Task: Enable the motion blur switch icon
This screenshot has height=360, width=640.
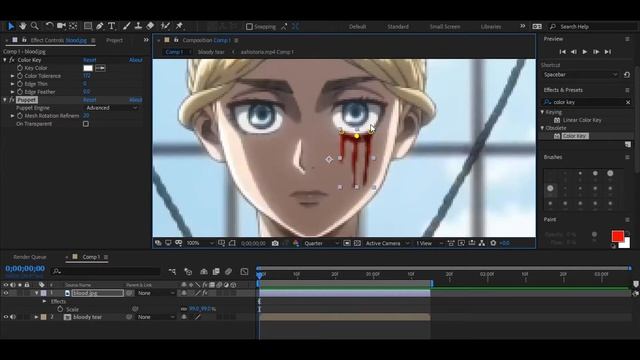Action: (229, 271)
